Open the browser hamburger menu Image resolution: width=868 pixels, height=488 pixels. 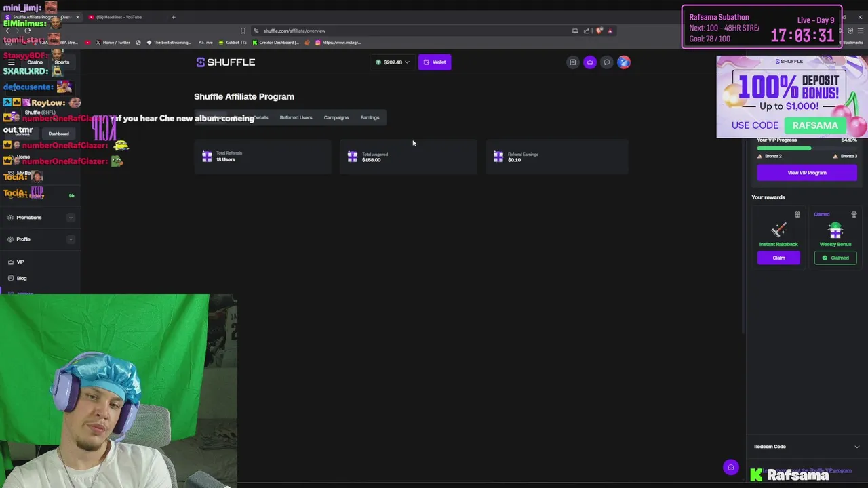861,30
